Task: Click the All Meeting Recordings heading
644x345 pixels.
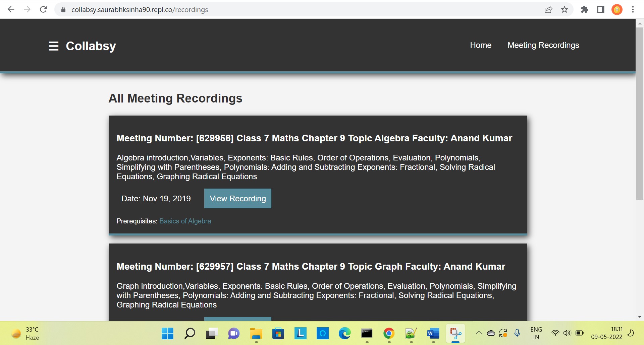Action: pos(175,98)
